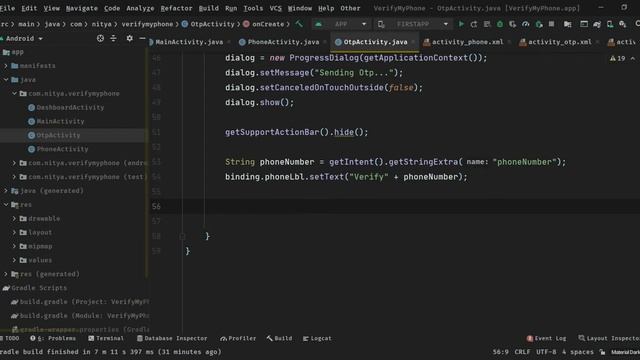Collapse the res folder

click(6, 204)
